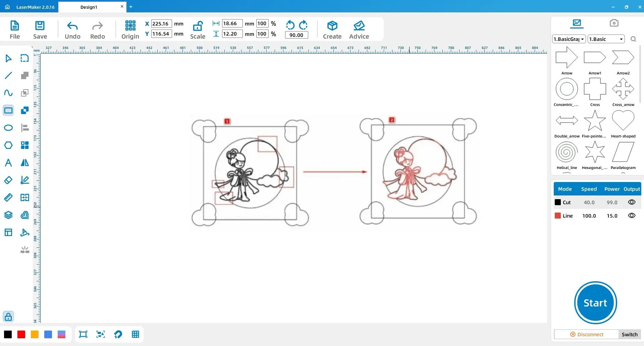644x346 pixels.
Task: Click the height value field 12.20
Action: pos(232,34)
